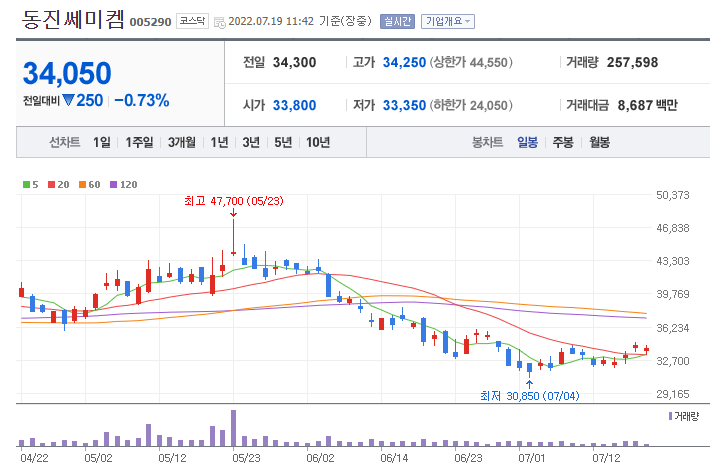Click the 고가 value 34,250
This screenshot has height=469, width=710.
pyautogui.click(x=404, y=62)
